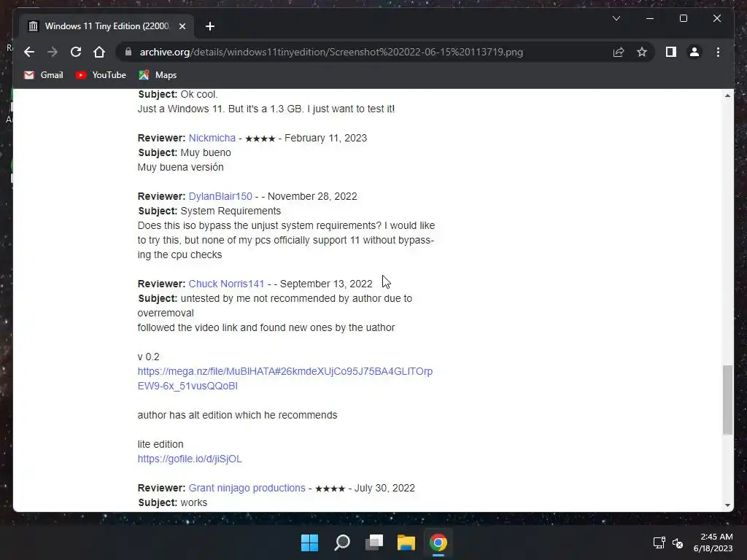Click Chrome icon on the taskbar
Viewport: 747px width, 560px height.
point(438,542)
